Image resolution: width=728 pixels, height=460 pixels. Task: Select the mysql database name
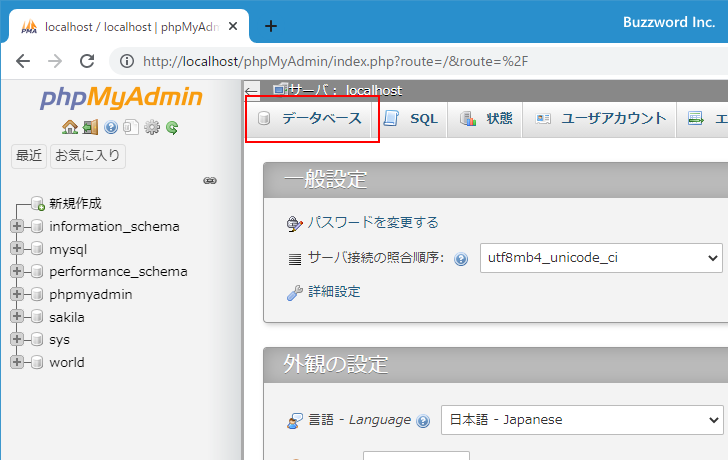pos(68,249)
